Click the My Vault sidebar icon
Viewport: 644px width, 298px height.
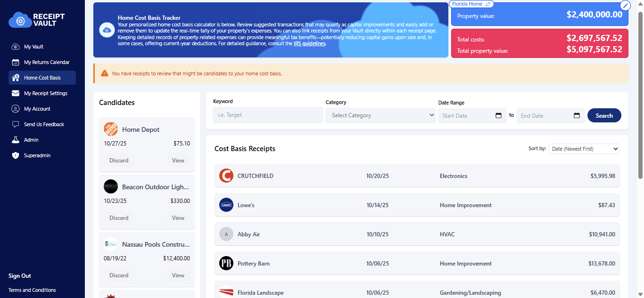pos(16,47)
